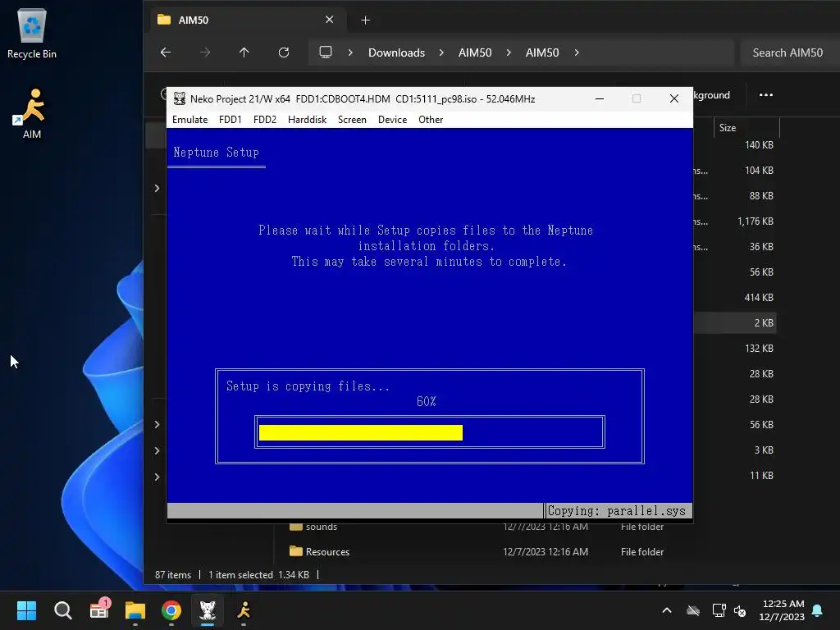The image size is (840, 630).
Task: Open taskbar Search
Action: point(62,610)
